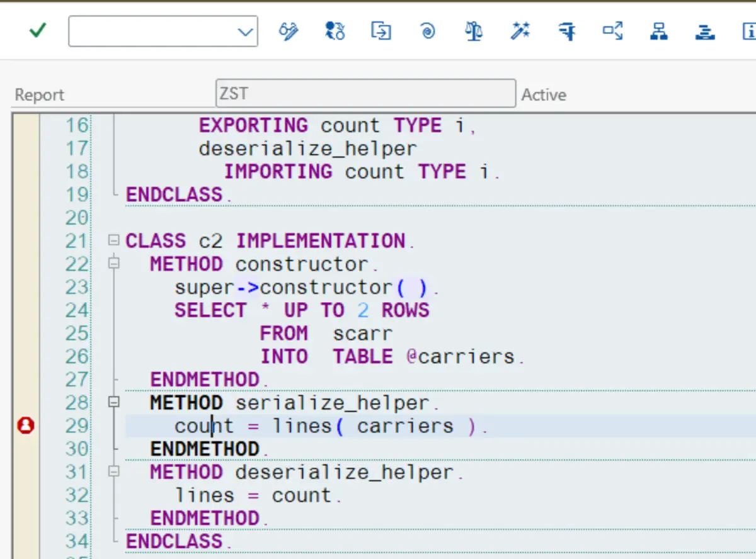Collapse the constructor method fold on line 22

(x=113, y=263)
